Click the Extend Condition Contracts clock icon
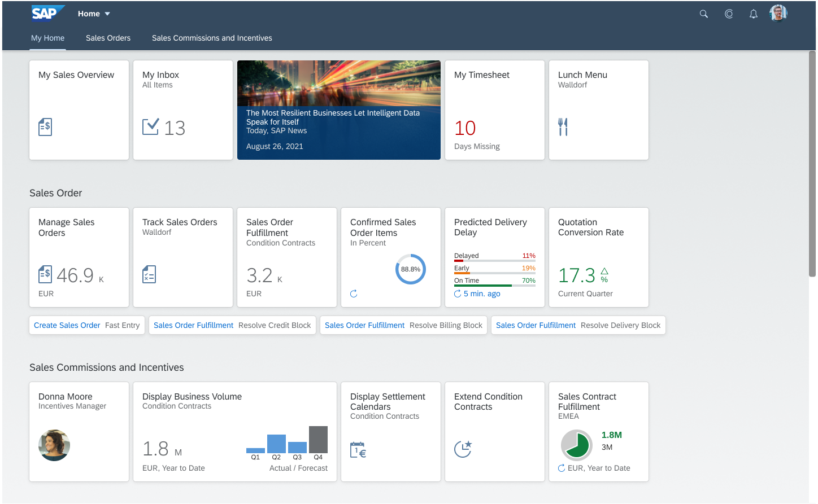This screenshot has height=504, width=818. (463, 449)
